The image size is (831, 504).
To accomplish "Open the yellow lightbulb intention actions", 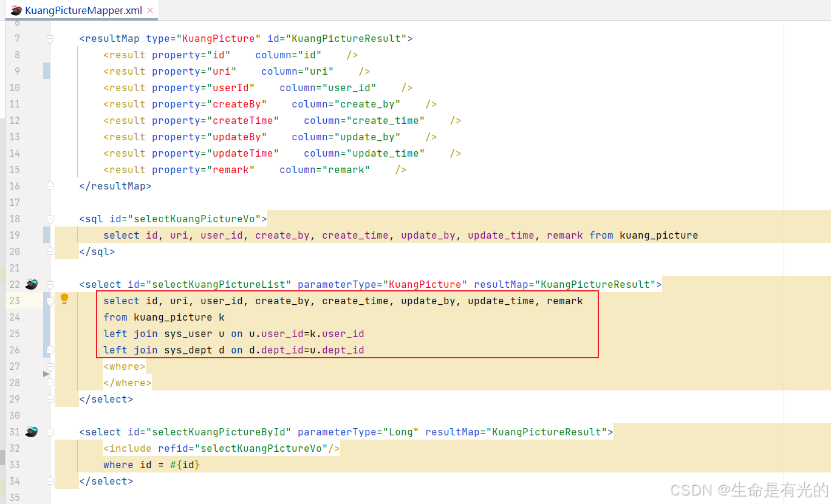I will click(x=64, y=299).
